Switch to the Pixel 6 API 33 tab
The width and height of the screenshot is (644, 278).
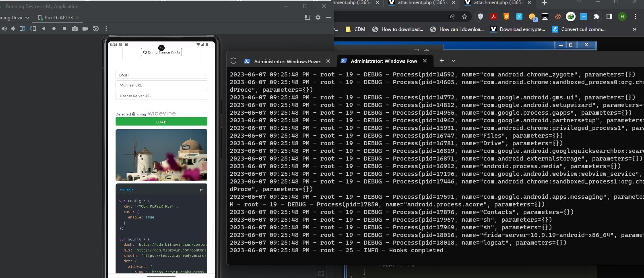[x=58, y=18]
